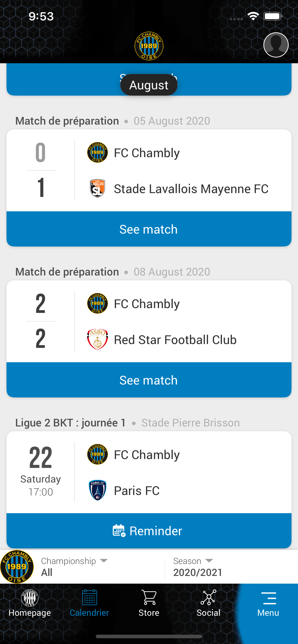Click the Stade Lavallois team crest
Screen dimensions: 298x644
click(x=97, y=189)
